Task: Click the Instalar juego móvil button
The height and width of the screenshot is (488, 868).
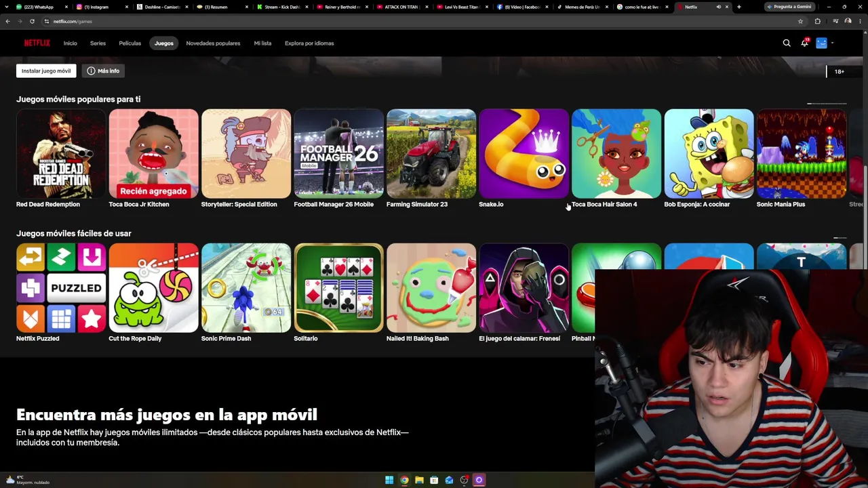Action: (46, 70)
